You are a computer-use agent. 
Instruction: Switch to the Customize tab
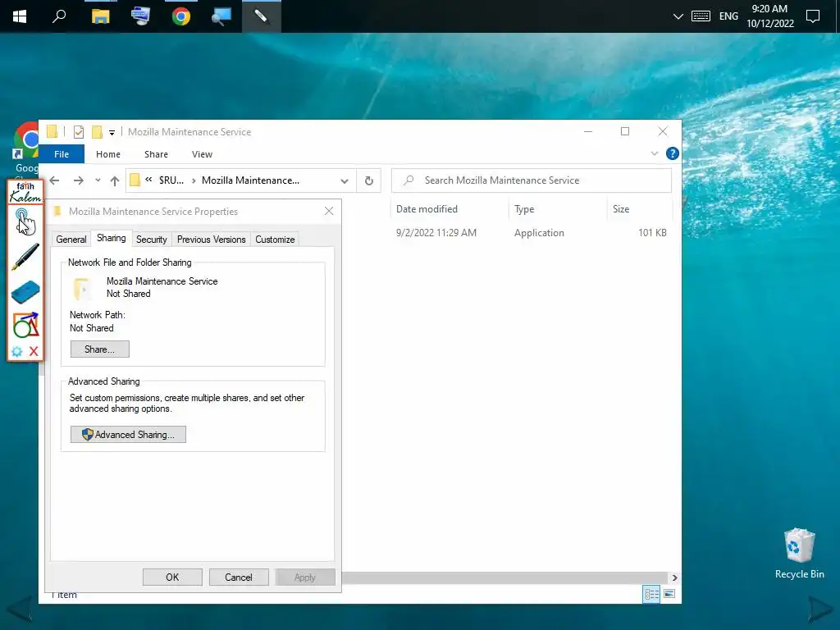coord(275,240)
